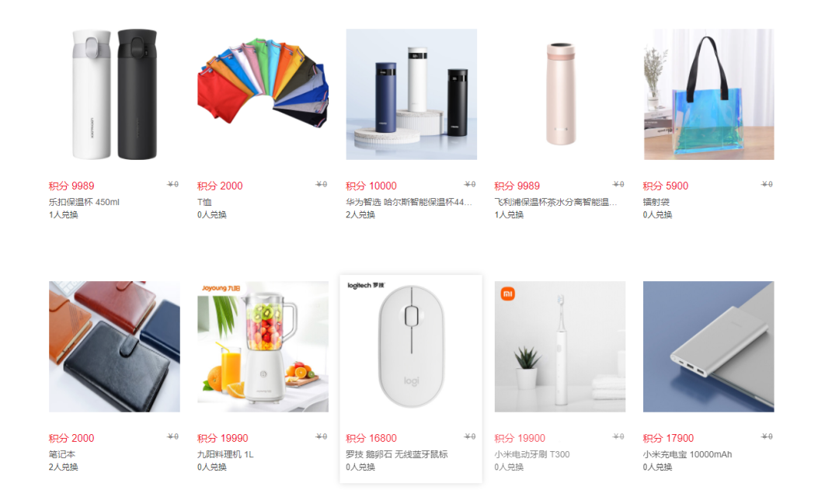The image size is (839, 504).
Task: Open the 罗技 鹅卵石 无线蓝牙鼠标 title
Action: [396, 454]
